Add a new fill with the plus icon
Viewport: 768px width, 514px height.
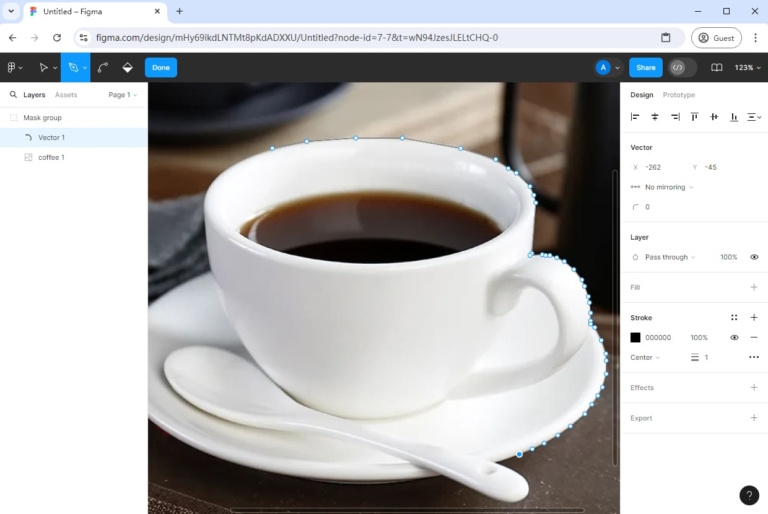pos(754,287)
